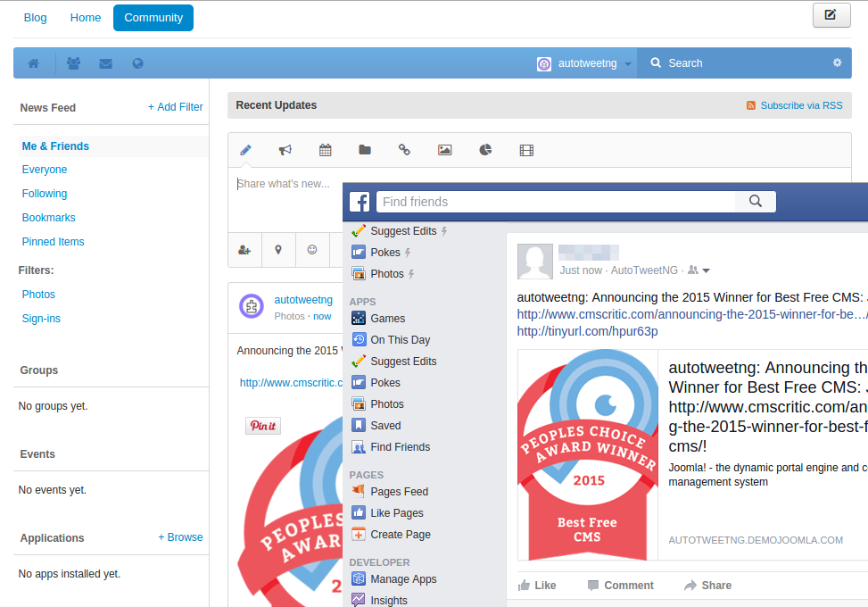Like the Facebook post
Viewport: 868px width, 607px height.
(x=537, y=586)
